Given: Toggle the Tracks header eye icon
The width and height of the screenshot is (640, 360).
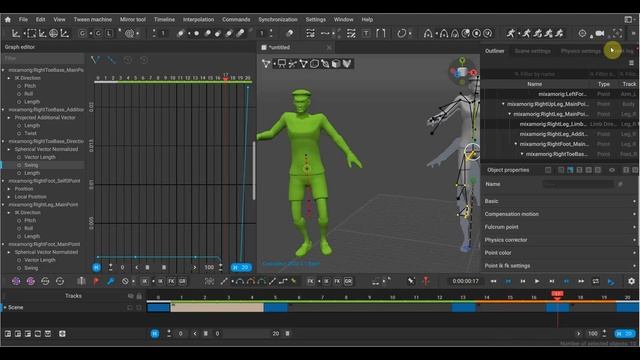Looking at the screenshot, I should click(x=130, y=296).
